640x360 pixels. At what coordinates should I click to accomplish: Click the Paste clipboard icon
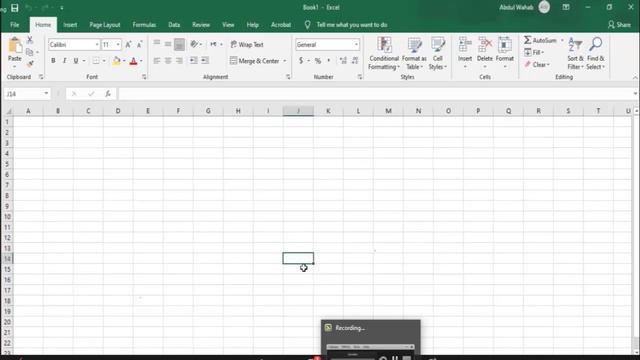point(15,45)
